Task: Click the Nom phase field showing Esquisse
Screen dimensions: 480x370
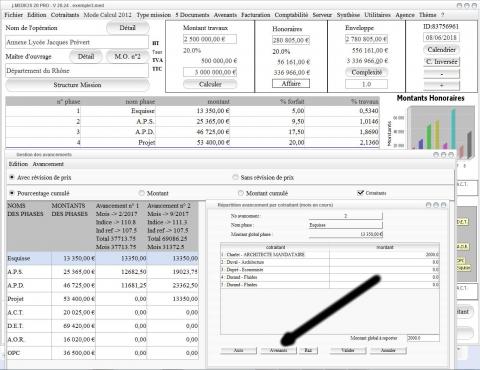Action: (346, 225)
